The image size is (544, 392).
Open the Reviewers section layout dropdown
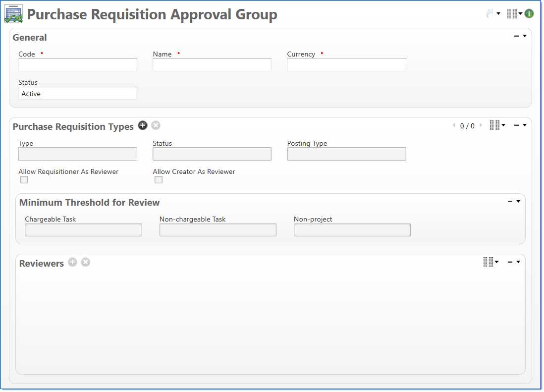pos(490,262)
